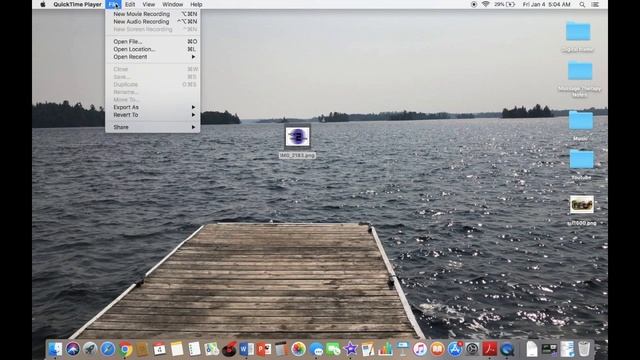Viewport: 640px width, 360px height.
Task: Select the Massage Therapy Notes folder
Action: [x=580, y=71]
